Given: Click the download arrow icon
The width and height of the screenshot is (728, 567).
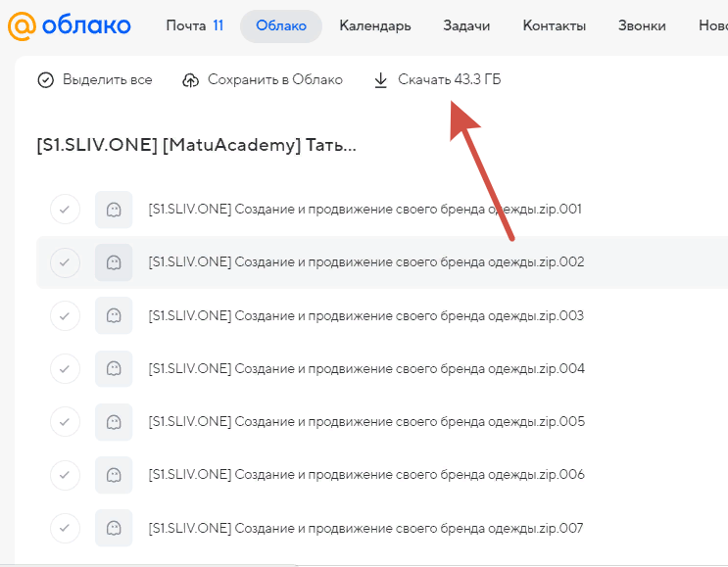Looking at the screenshot, I should [381, 80].
